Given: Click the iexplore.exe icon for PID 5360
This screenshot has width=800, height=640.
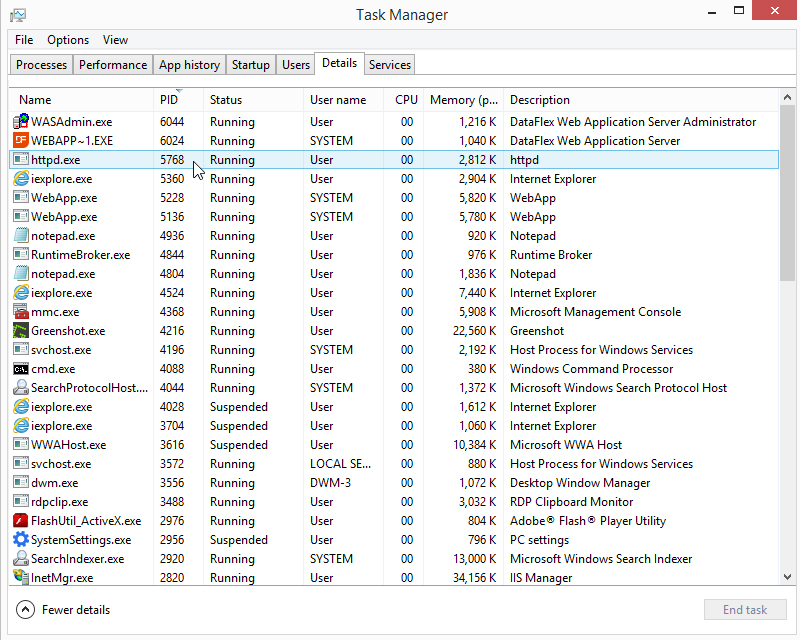Looking at the screenshot, I should (20, 179).
